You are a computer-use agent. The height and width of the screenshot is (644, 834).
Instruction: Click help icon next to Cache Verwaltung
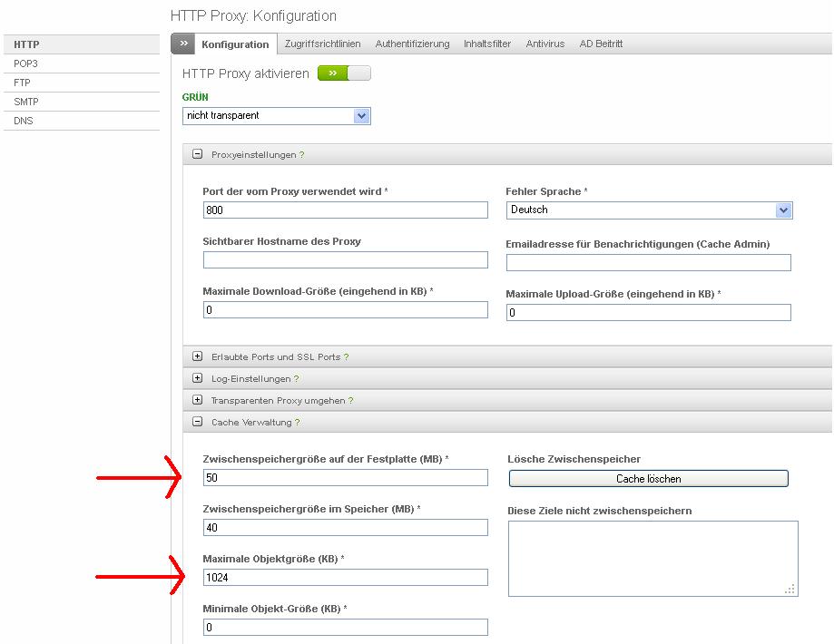pyautogui.click(x=297, y=423)
